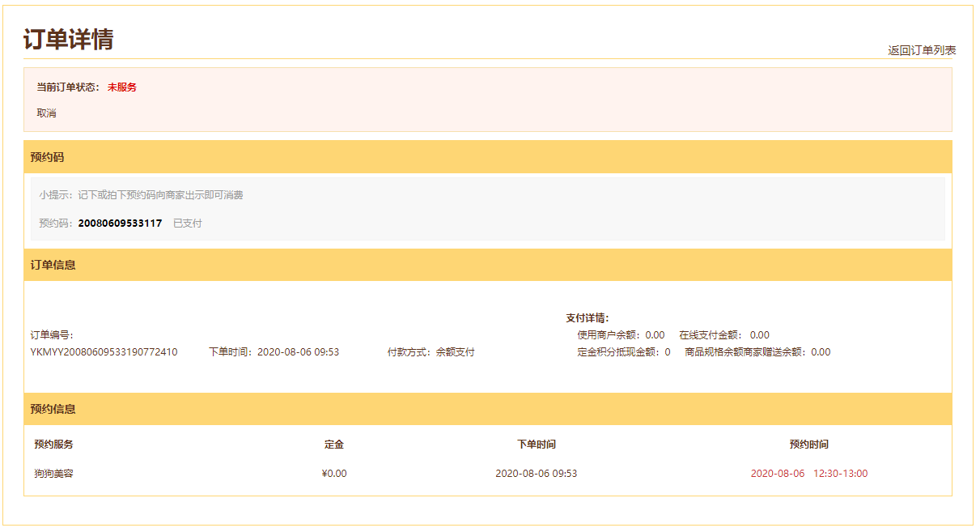
Task: Click 使用商户余额：0.00 value
Action: [x=621, y=335]
